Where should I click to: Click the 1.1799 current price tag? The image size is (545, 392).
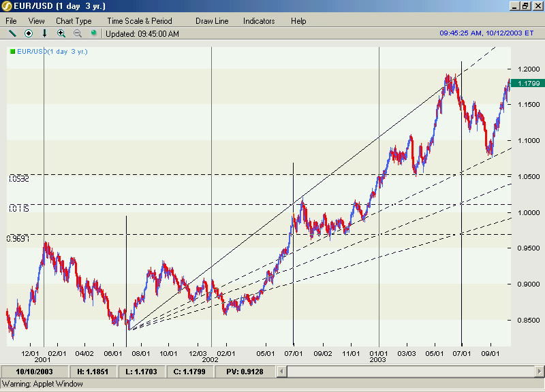(527, 83)
